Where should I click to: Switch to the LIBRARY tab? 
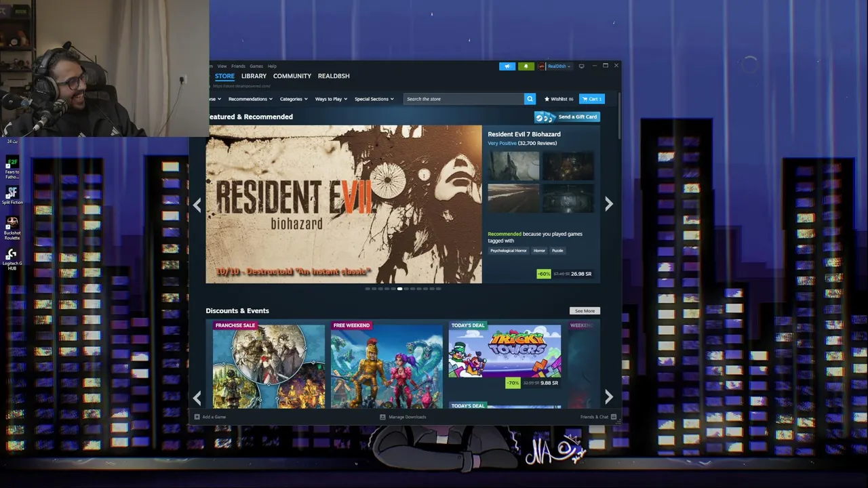tap(254, 76)
